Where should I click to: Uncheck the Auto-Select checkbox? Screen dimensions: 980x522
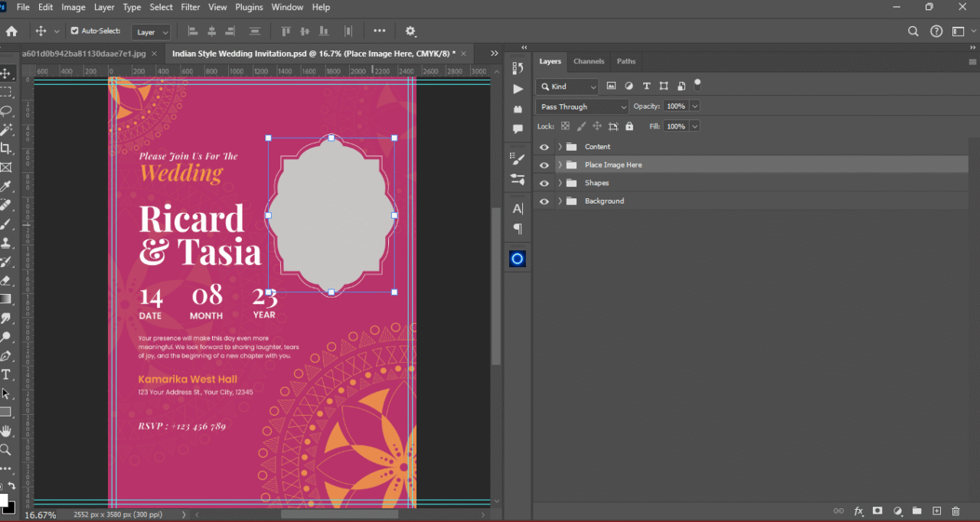[74, 31]
